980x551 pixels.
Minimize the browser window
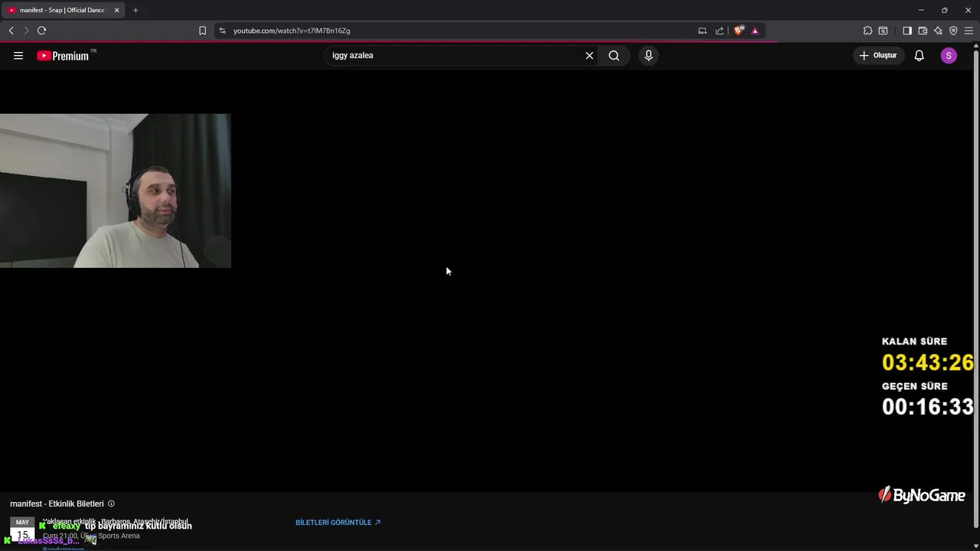coord(921,10)
